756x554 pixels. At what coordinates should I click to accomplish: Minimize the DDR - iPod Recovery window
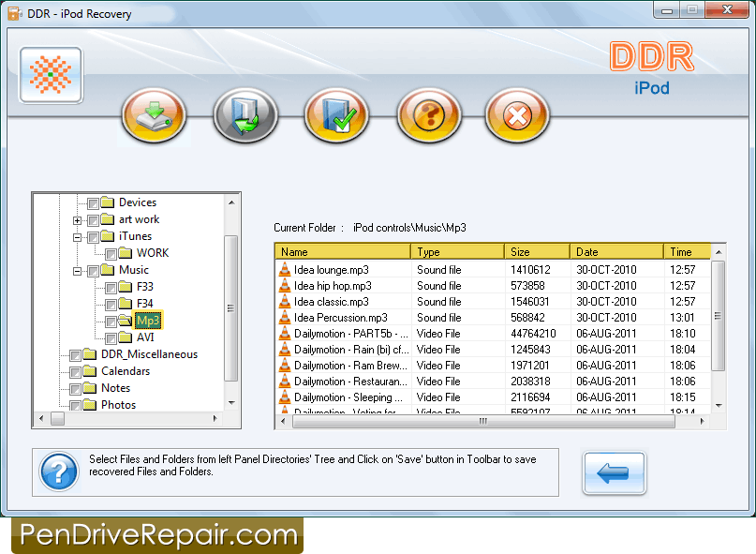click(667, 10)
